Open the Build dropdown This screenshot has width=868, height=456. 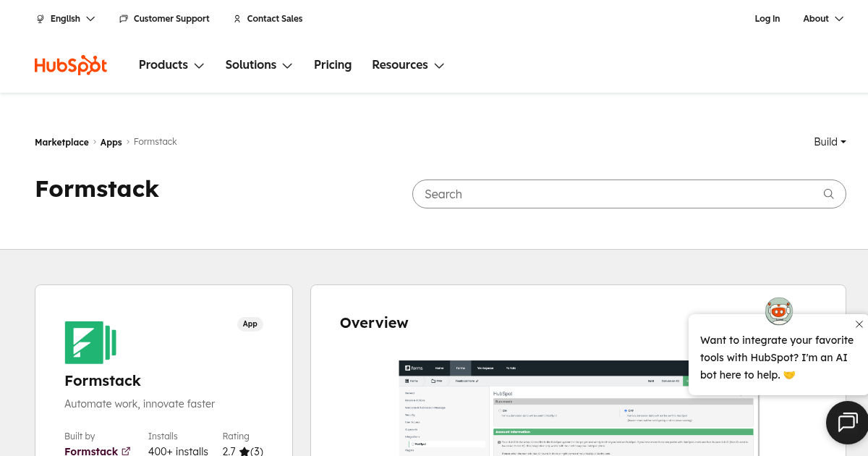pos(830,142)
